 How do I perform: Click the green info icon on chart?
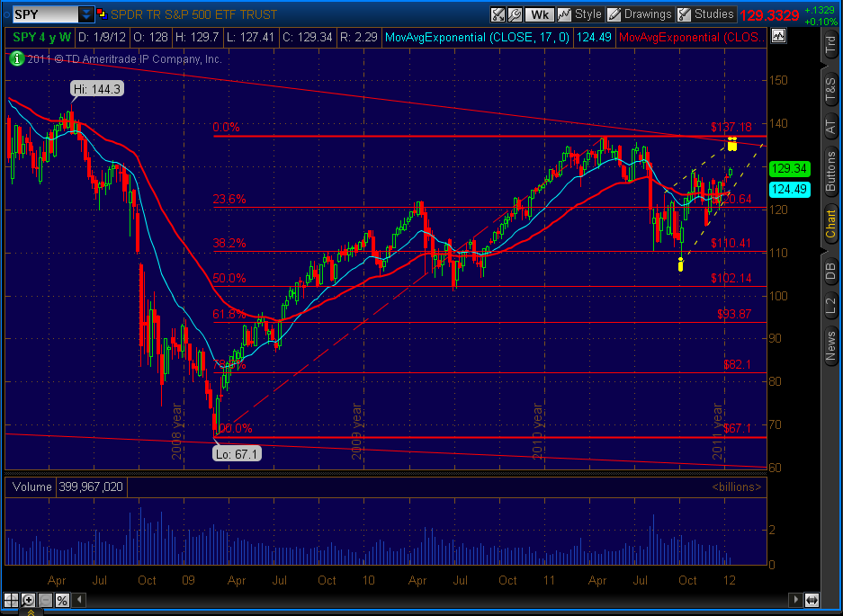coord(17,58)
